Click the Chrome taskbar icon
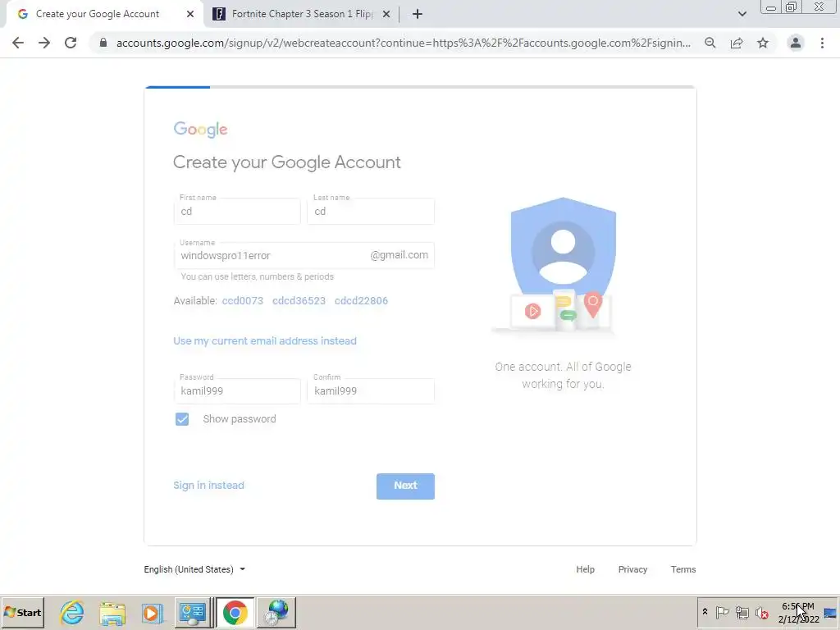 (235, 613)
